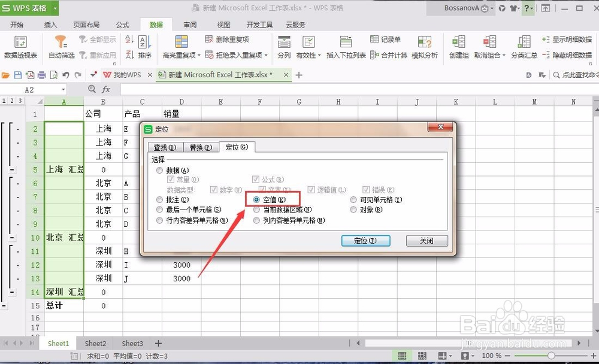Open the 模拟分析 (What-If Analysis) dropdown
This screenshot has height=364, width=599.
tap(425, 47)
